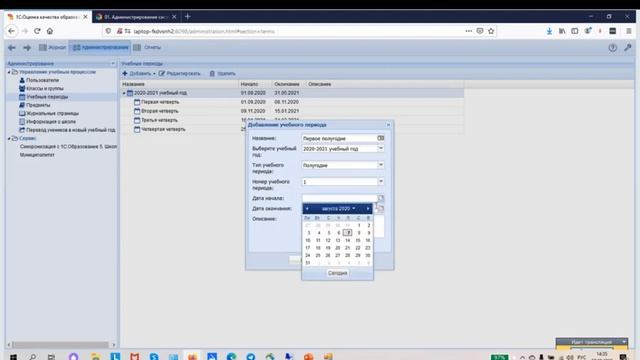
Task: Open the browser downloads icon
Action: click(x=549, y=31)
